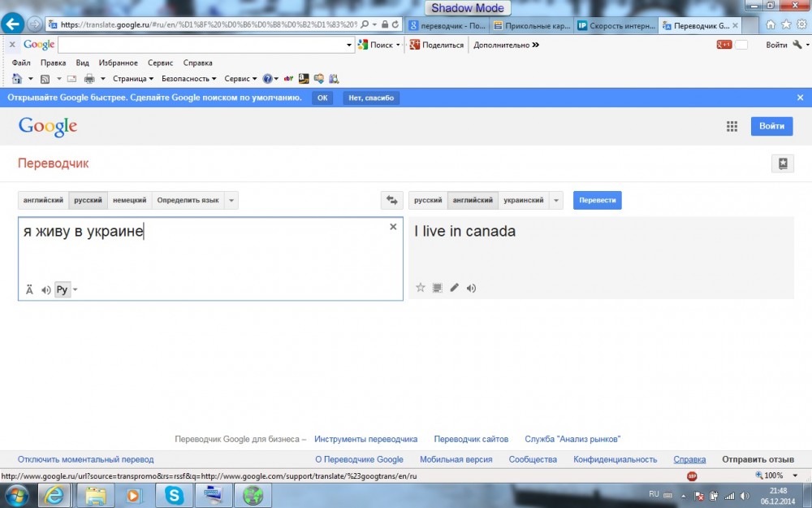Click the Google toolbar wrench settings icon
Image resolution: width=812 pixels, height=508 pixels.
tap(797, 45)
